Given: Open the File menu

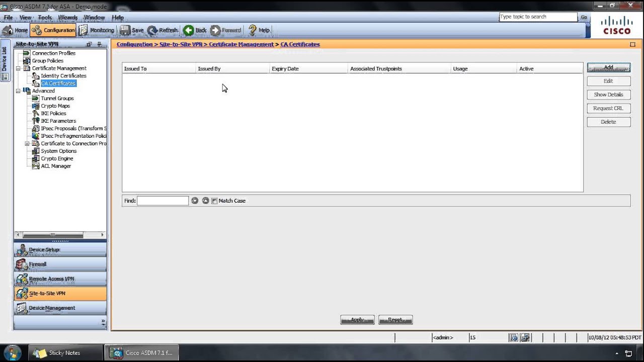Looking at the screenshot, I should pyautogui.click(x=8, y=18).
